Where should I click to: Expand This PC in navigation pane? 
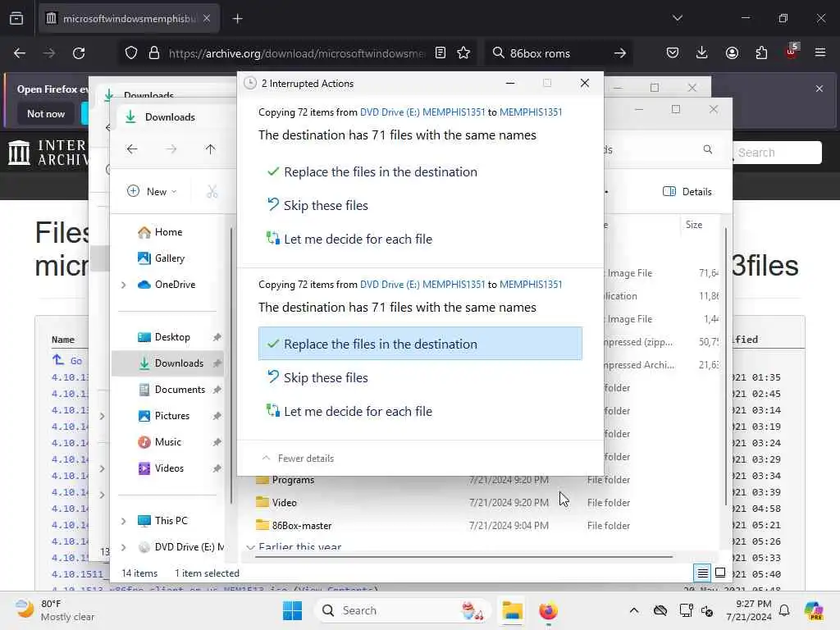click(x=124, y=521)
